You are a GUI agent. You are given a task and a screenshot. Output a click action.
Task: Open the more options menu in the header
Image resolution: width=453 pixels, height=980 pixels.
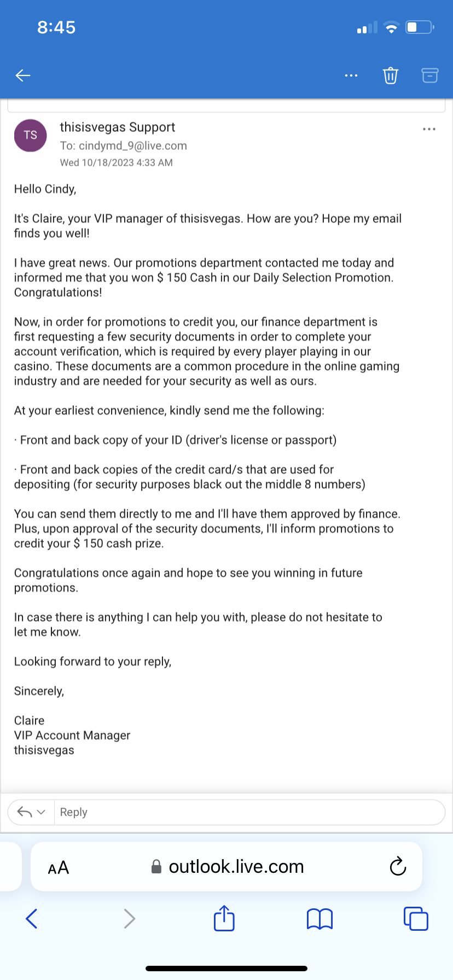coord(351,75)
